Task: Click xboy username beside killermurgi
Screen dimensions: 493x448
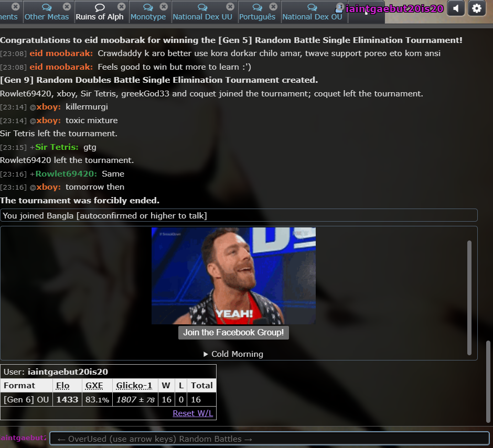Action: (48, 107)
